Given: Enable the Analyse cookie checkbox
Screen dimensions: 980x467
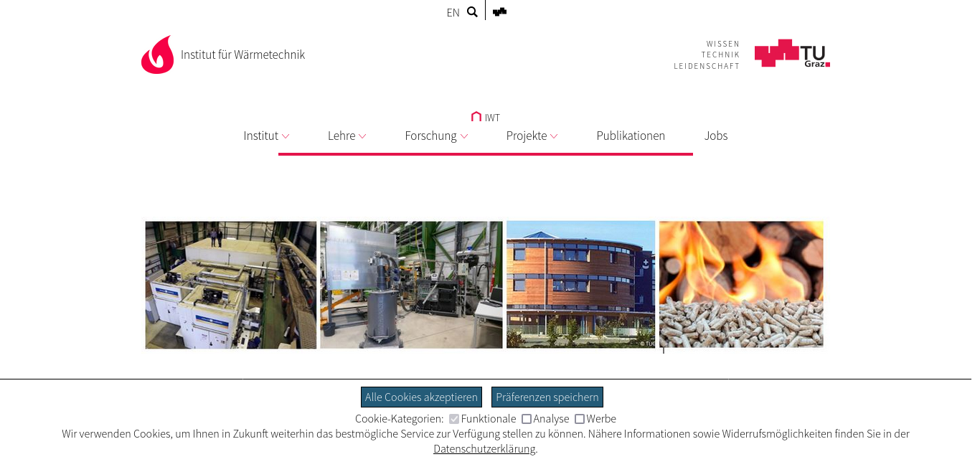Looking at the screenshot, I should tap(527, 419).
